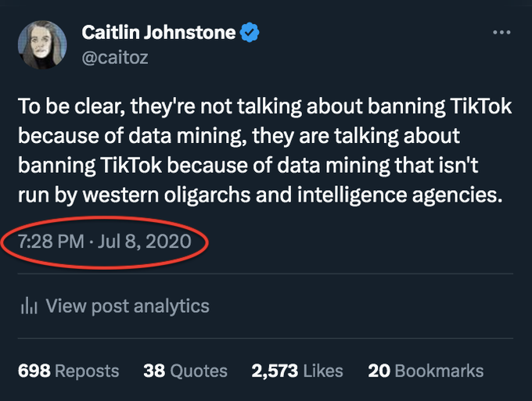Click the Likes label

[323, 371]
